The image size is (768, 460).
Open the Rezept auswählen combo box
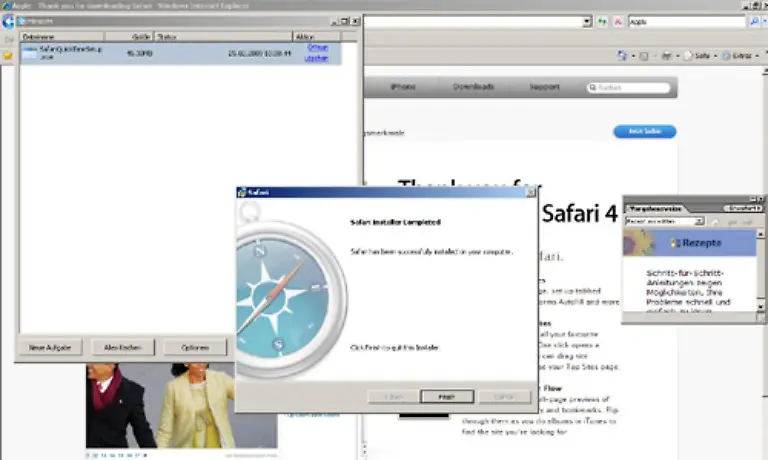665,221
